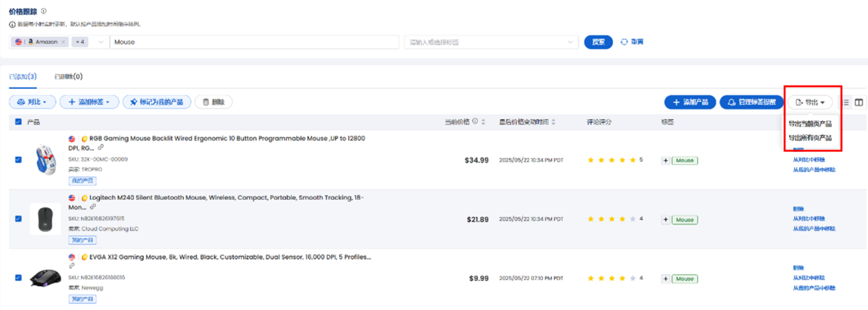
Task: Open the 对比 compare dropdown
Action: 32,102
